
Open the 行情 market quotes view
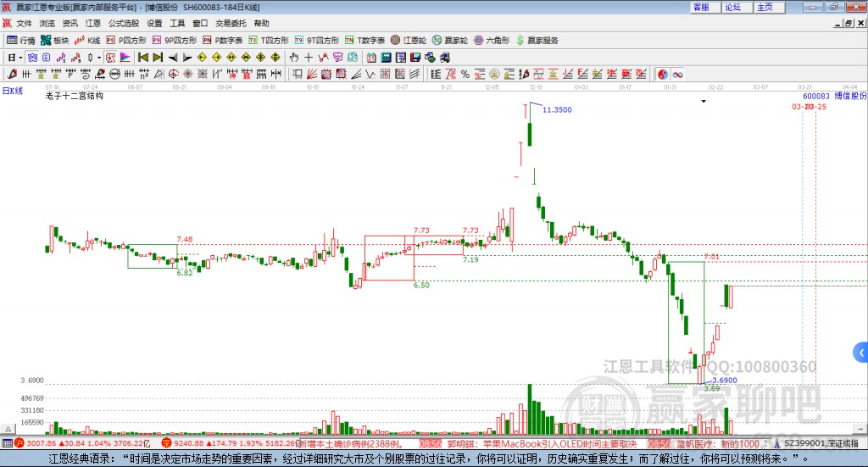pyautogui.click(x=21, y=41)
